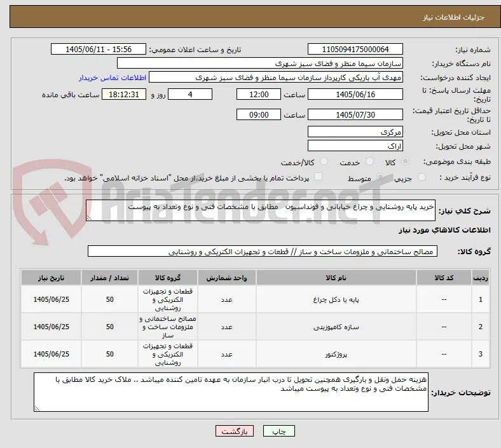Viewport: 501px width, 448px height.
Task: Click the unit عدد in پروژکتور row
Action: [226, 355]
